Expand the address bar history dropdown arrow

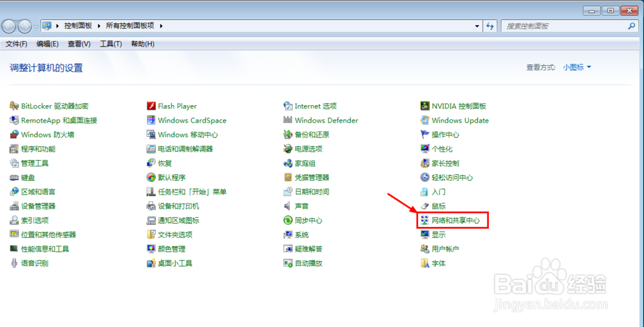(477, 26)
